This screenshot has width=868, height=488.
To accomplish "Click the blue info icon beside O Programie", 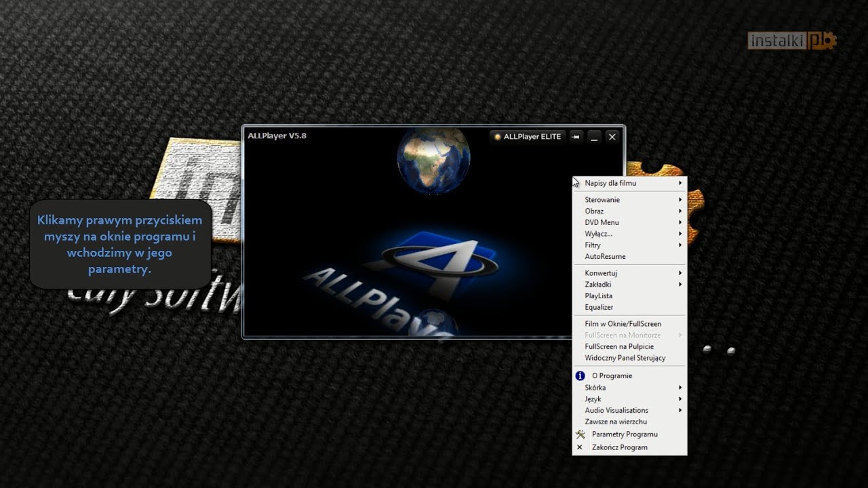I will coord(580,375).
